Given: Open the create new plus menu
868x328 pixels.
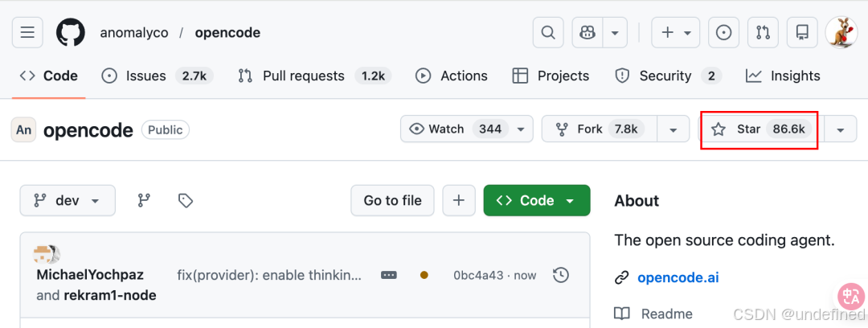Looking at the screenshot, I should click(x=675, y=33).
